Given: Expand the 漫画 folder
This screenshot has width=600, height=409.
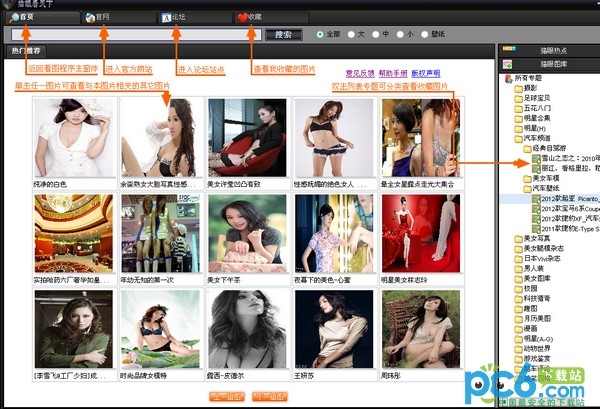Looking at the screenshot, I should (x=518, y=329).
